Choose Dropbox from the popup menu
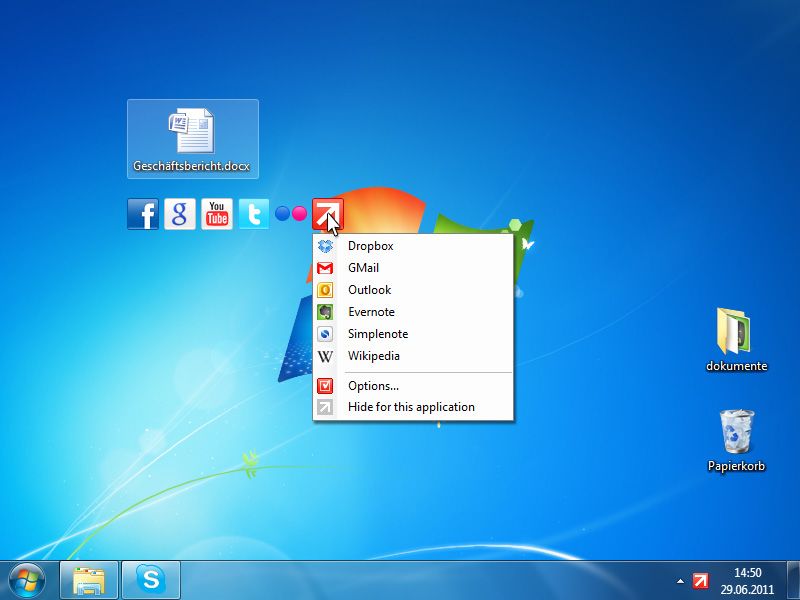This screenshot has height=600, width=800. tap(413, 246)
